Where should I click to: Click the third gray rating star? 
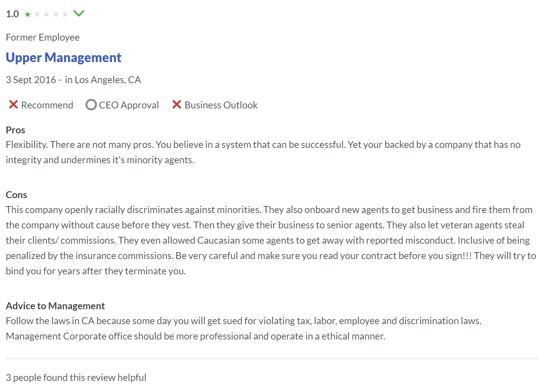46,15
